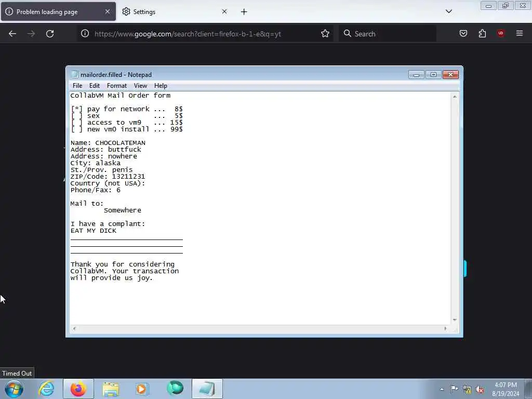Viewport: 532px width, 399px height.
Task: Switch to the Problem loading page tab
Action: pos(58,11)
